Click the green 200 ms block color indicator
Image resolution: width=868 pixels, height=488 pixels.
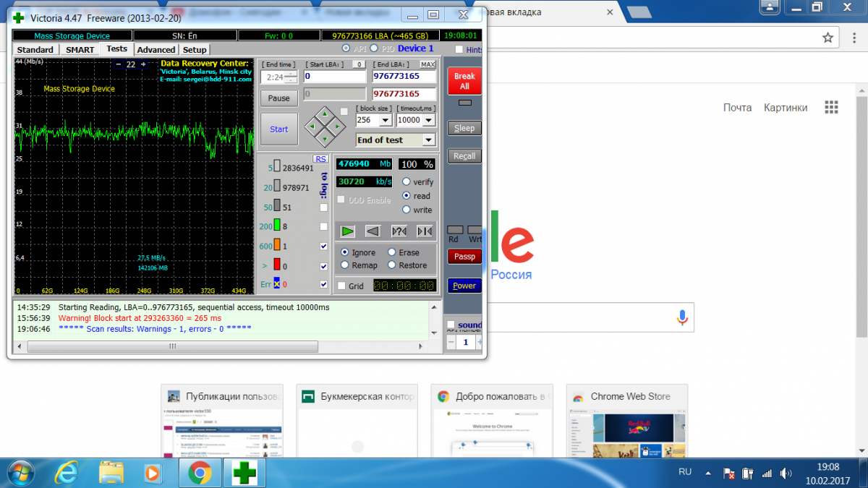[276, 226]
